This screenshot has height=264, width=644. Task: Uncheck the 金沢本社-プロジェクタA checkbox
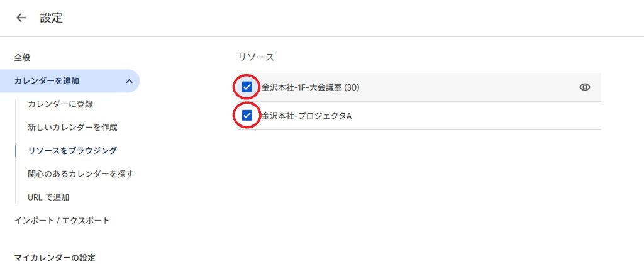[x=247, y=116]
